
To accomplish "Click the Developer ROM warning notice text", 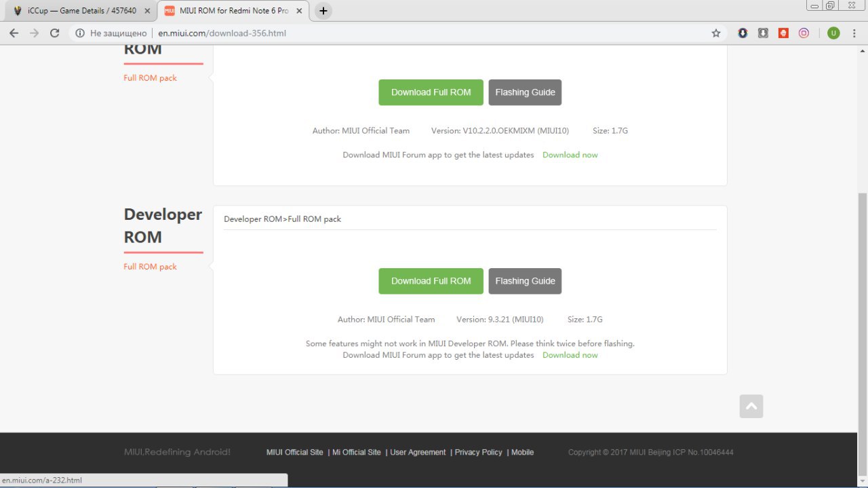I will coord(470,343).
